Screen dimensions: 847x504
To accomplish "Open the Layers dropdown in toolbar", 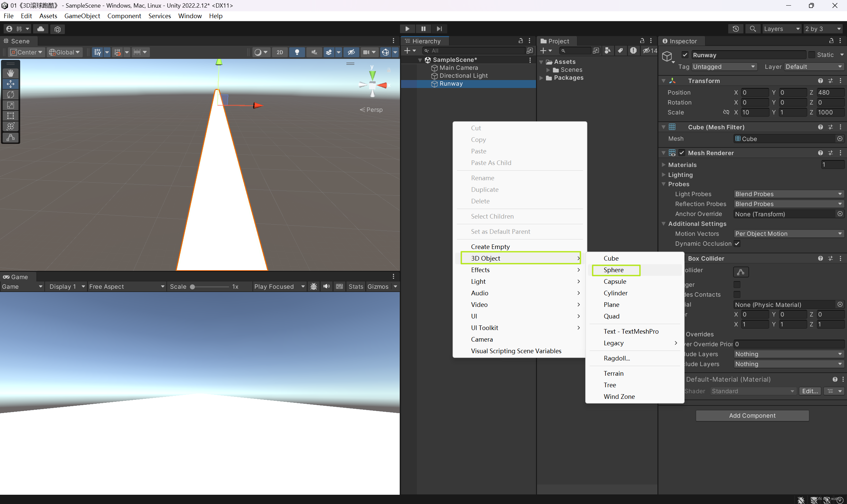I will pos(781,29).
